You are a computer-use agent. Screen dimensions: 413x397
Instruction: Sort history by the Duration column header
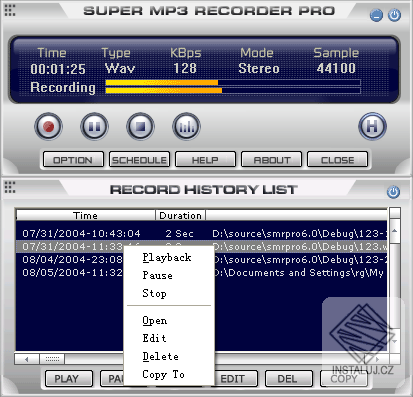pos(180,215)
